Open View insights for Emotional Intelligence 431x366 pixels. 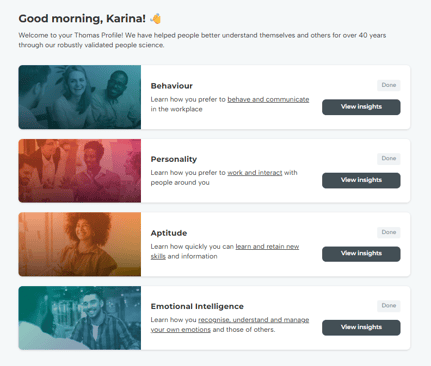(361, 327)
